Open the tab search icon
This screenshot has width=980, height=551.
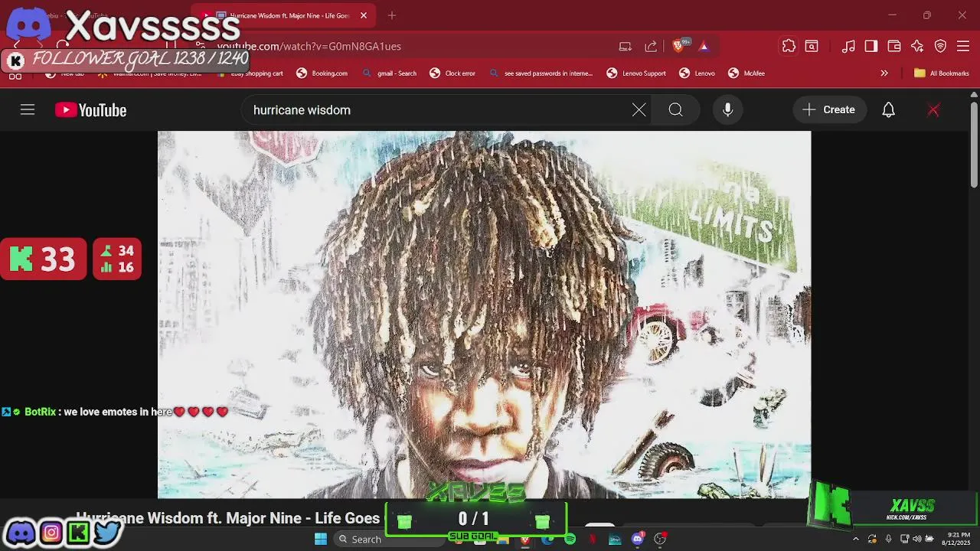(812, 46)
